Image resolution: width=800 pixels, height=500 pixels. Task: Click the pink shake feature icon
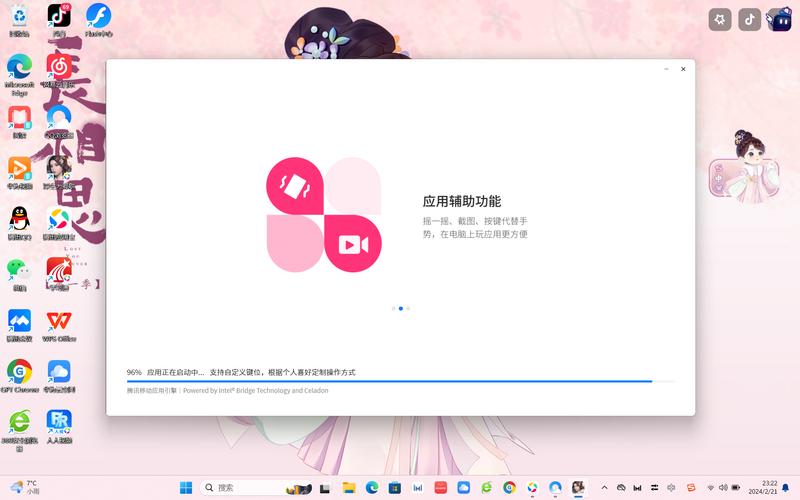tap(295, 186)
